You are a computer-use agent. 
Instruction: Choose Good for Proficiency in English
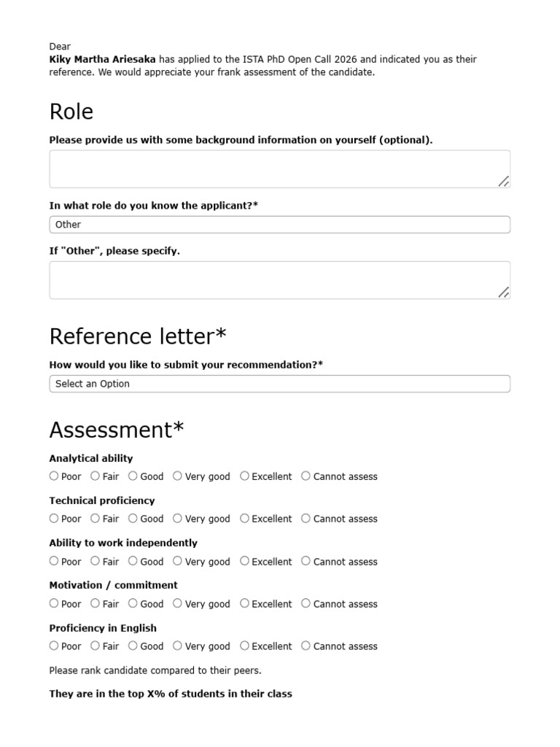pos(133,646)
